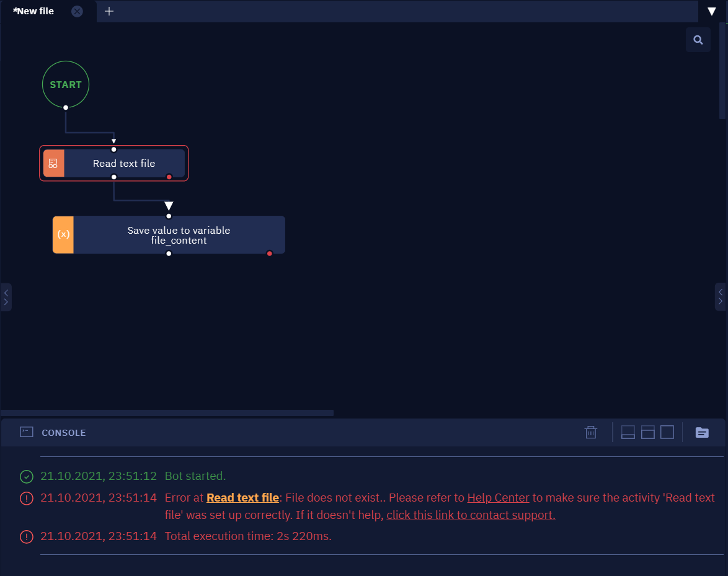Expand the right side panel handle
The image size is (728, 576).
click(x=720, y=296)
